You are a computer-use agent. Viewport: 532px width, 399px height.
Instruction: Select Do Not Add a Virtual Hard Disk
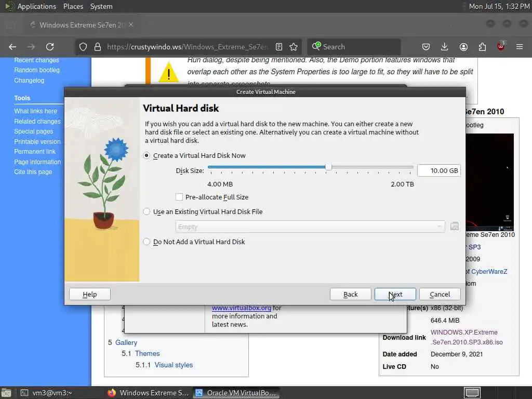pos(147,242)
